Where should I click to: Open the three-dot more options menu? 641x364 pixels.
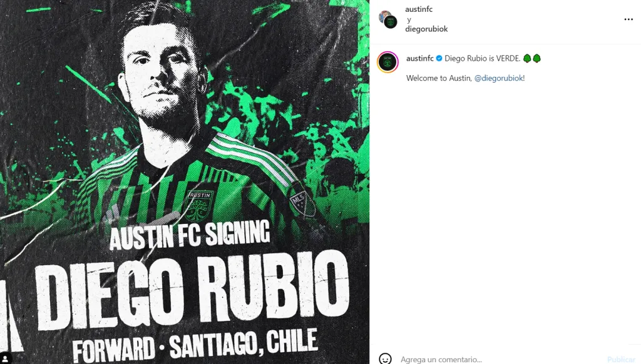(628, 19)
